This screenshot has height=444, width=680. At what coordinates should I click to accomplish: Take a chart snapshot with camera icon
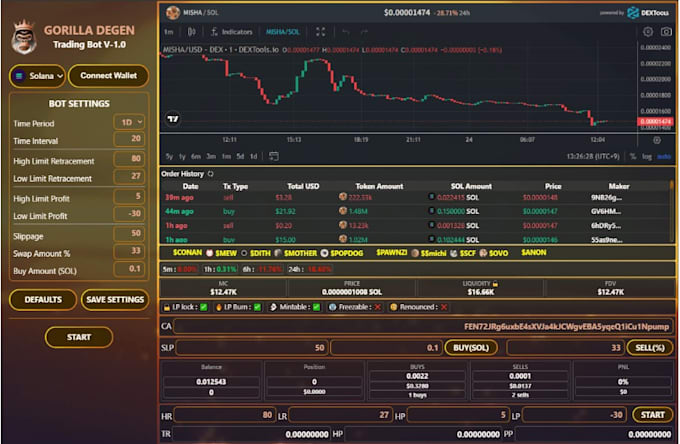[666, 32]
